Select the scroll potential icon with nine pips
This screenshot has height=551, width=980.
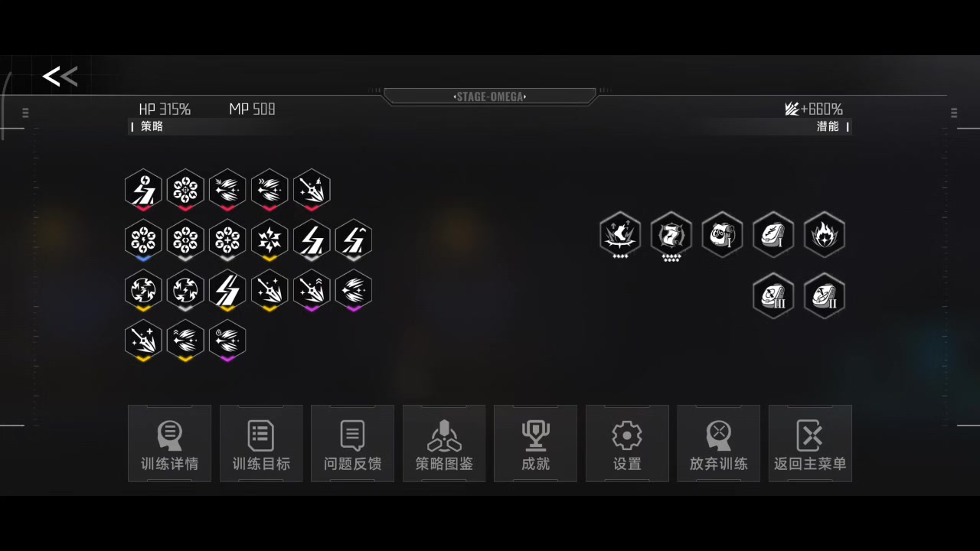click(x=671, y=236)
